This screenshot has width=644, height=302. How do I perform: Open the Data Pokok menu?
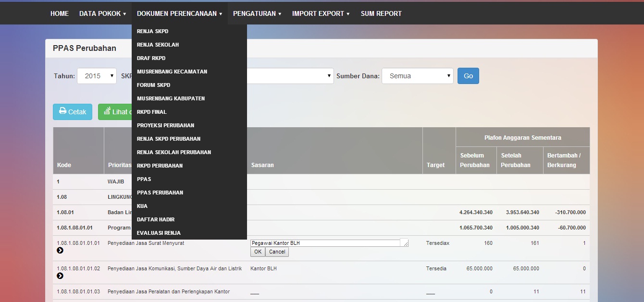[x=102, y=13]
